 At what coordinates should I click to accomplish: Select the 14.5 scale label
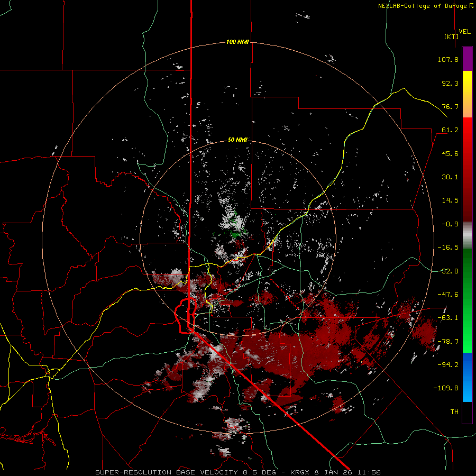click(450, 200)
